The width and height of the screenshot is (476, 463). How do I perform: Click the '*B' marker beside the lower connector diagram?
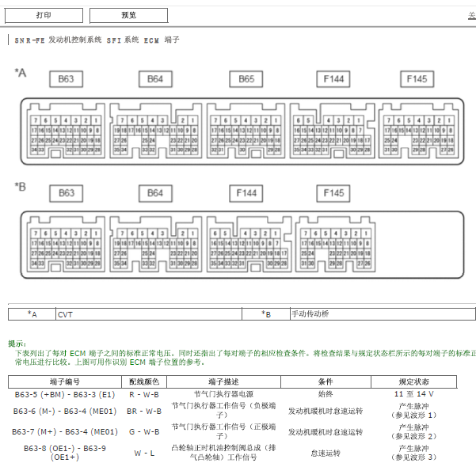tap(21, 187)
